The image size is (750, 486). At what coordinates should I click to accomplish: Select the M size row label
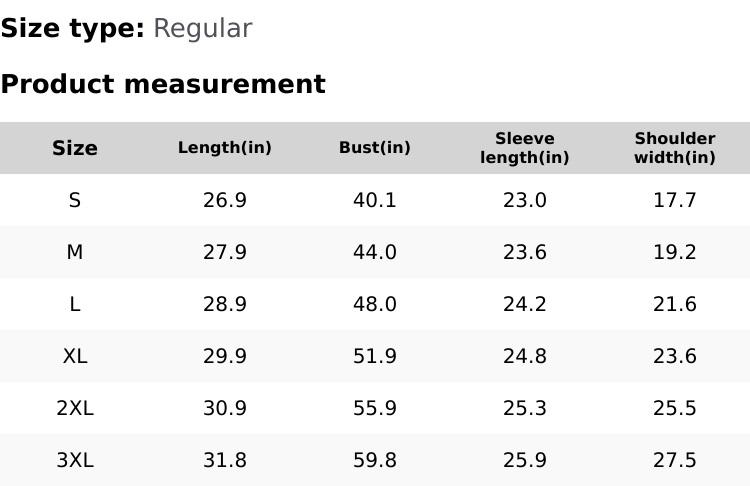(75, 252)
